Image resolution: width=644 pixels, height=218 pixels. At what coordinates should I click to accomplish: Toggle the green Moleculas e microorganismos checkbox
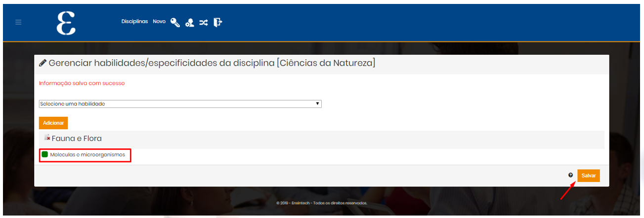pyautogui.click(x=44, y=155)
